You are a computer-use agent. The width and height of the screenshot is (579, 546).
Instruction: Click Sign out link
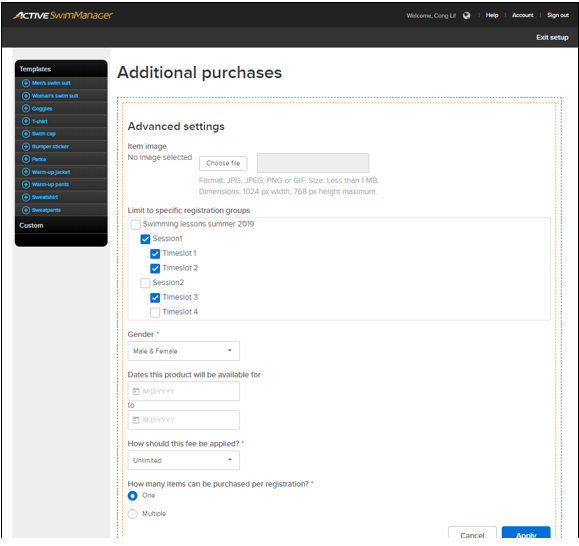pyautogui.click(x=558, y=15)
